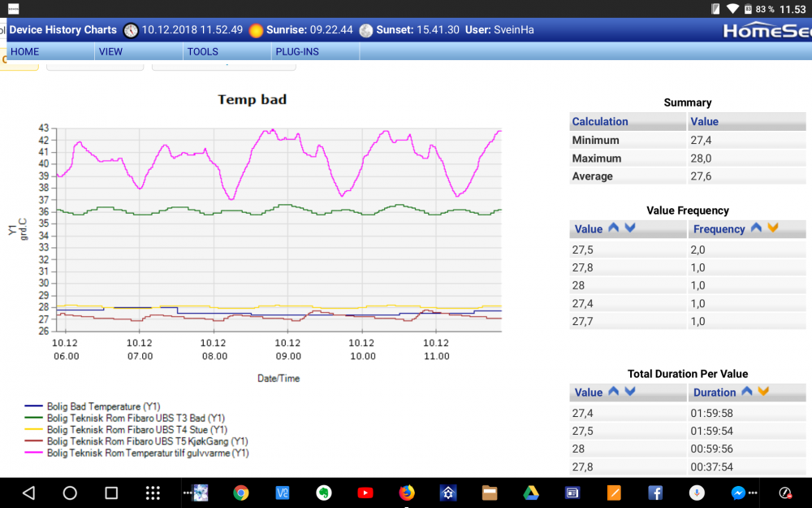
Task: Sort Frequency column ascending
Action: (756, 228)
